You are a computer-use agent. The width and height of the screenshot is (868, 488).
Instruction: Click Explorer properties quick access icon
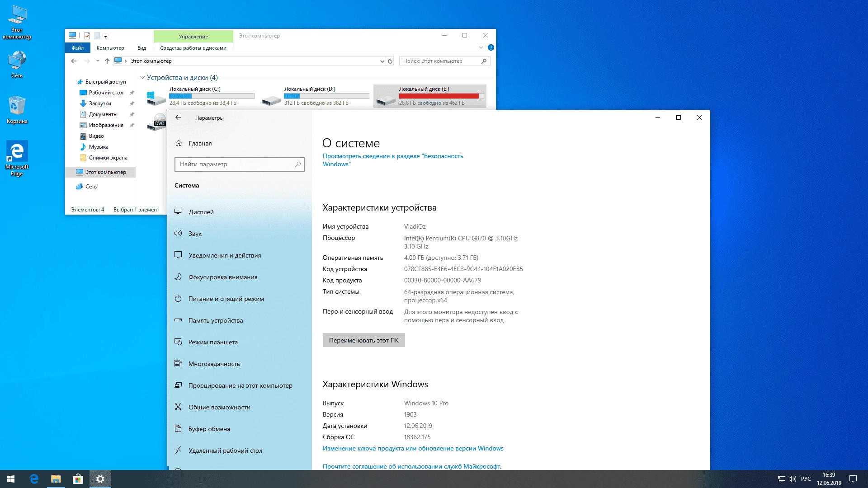(87, 36)
